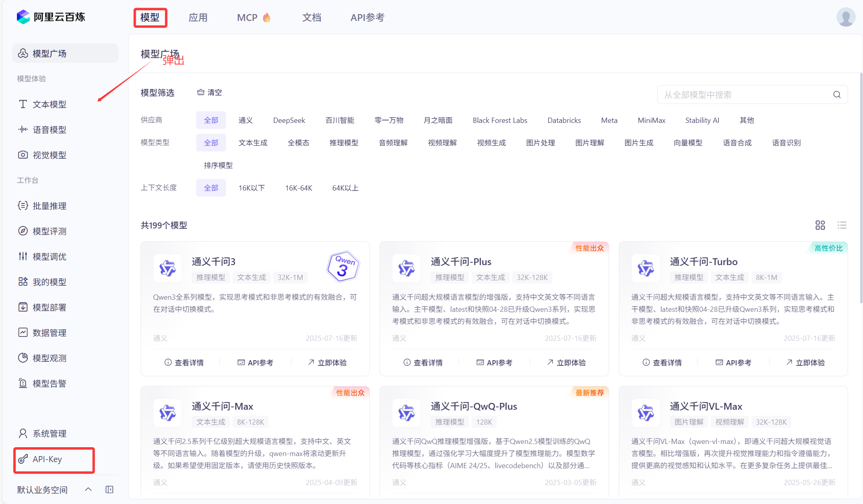Click the 阿里云百炼 logo icon
The image size is (863, 504).
click(x=23, y=17)
